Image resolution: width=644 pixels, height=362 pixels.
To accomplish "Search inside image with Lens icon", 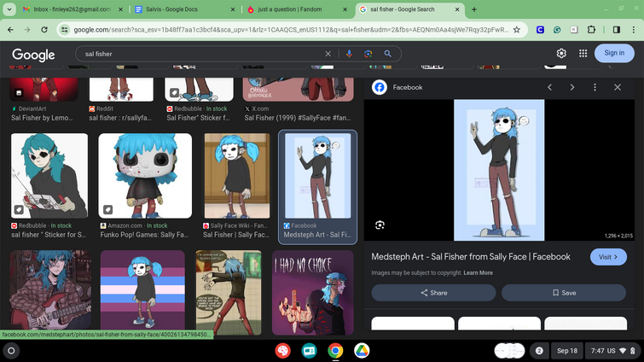I will pyautogui.click(x=380, y=225).
